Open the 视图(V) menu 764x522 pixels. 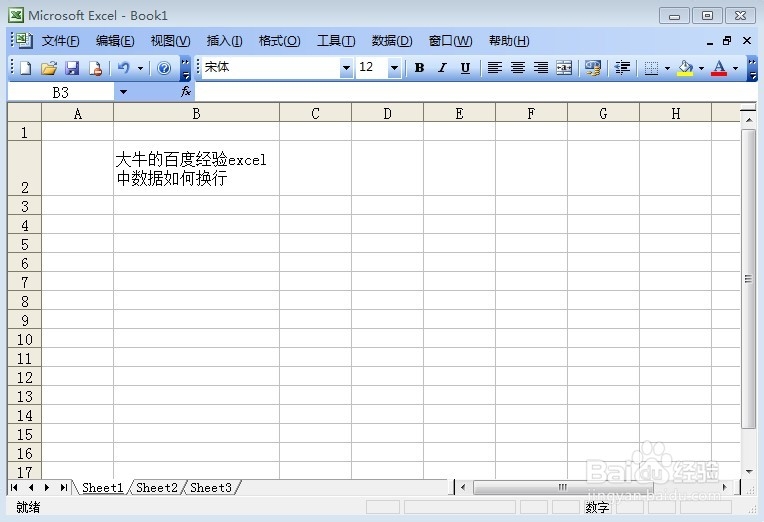click(170, 41)
